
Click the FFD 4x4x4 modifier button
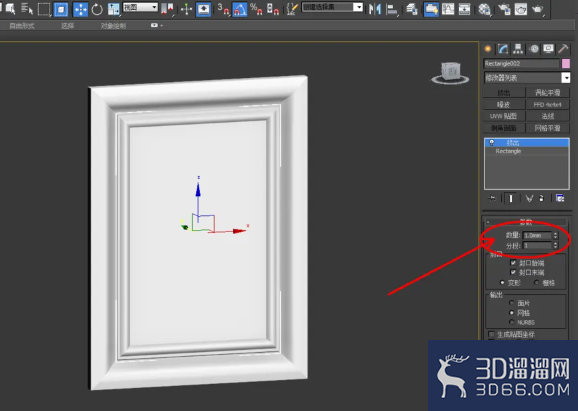pyautogui.click(x=547, y=105)
